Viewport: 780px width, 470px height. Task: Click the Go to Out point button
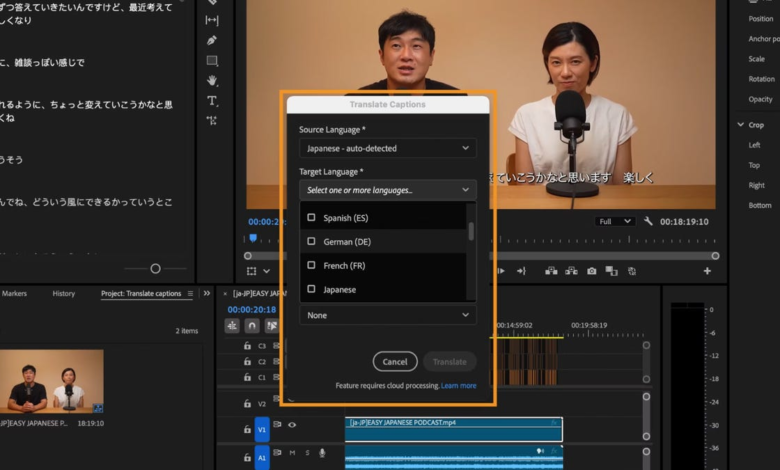[521, 271]
